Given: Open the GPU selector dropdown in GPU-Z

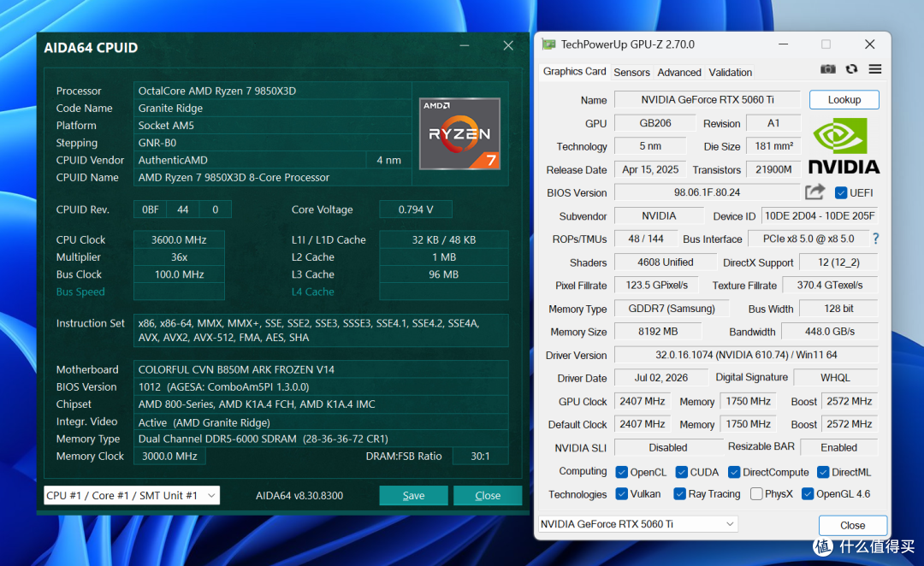Looking at the screenshot, I should point(637,523).
